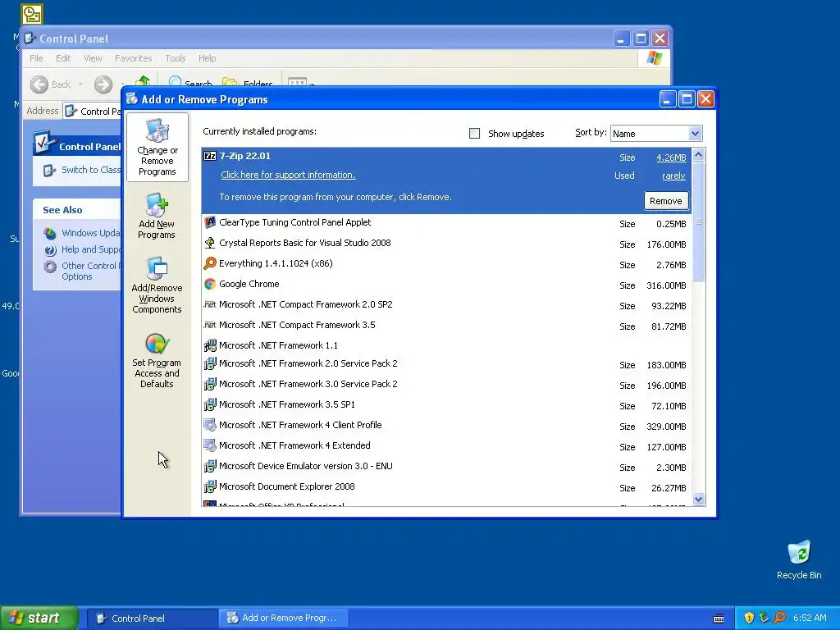Select Microsoft .NET Framework 1.1 text

(x=279, y=345)
